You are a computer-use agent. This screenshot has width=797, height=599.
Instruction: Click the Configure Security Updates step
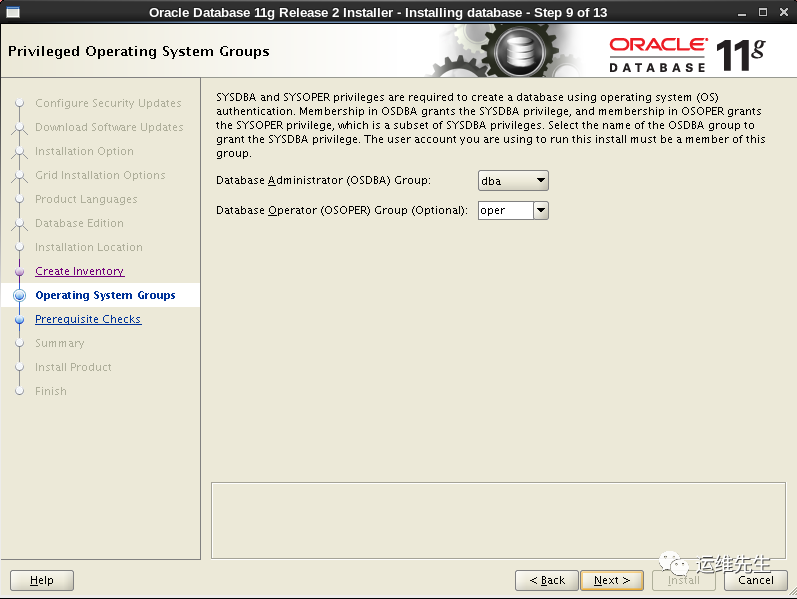coord(108,103)
